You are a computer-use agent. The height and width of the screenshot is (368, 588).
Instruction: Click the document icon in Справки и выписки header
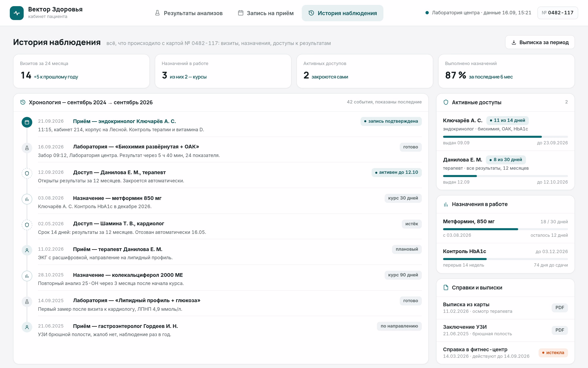tap(446, 287)
